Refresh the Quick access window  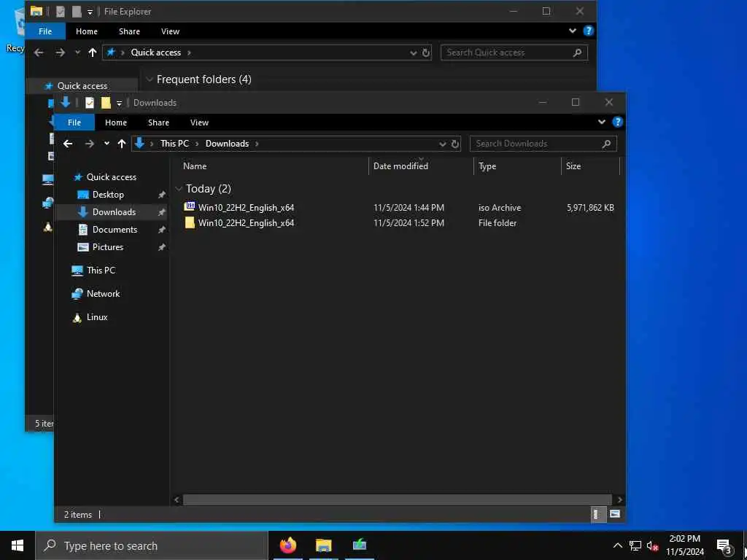coord(426,52)
